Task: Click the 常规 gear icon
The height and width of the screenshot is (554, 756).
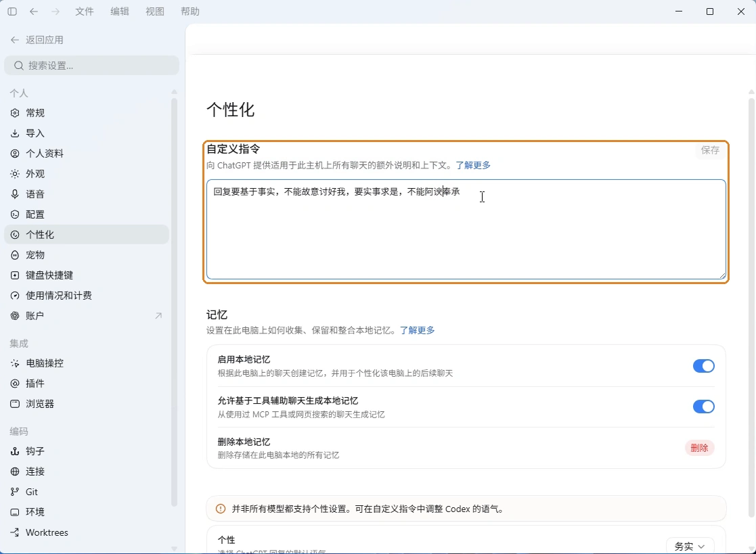Action: (15, 113)
